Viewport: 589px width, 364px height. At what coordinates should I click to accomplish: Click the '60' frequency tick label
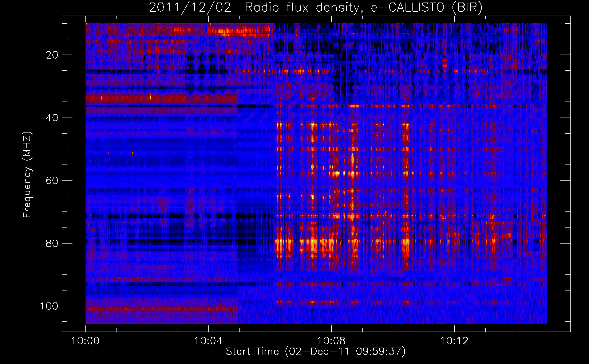pos(52,181)
